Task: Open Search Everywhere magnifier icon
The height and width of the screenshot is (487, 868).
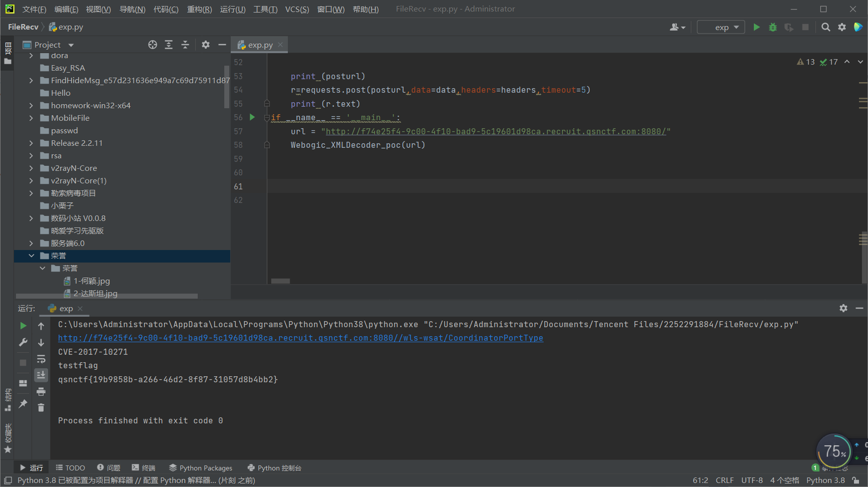Action: pos(826,27)
